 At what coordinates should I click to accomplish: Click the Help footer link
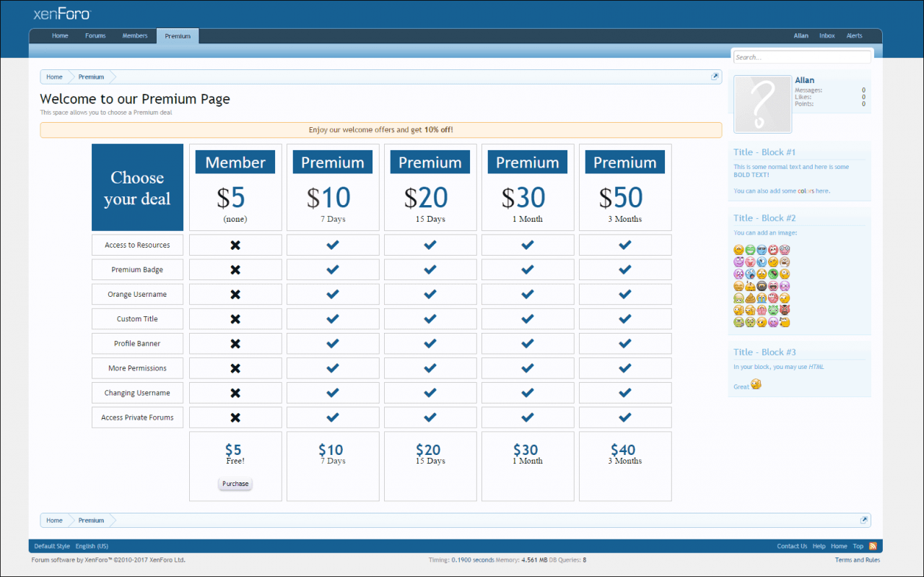(x=819, y=546)
